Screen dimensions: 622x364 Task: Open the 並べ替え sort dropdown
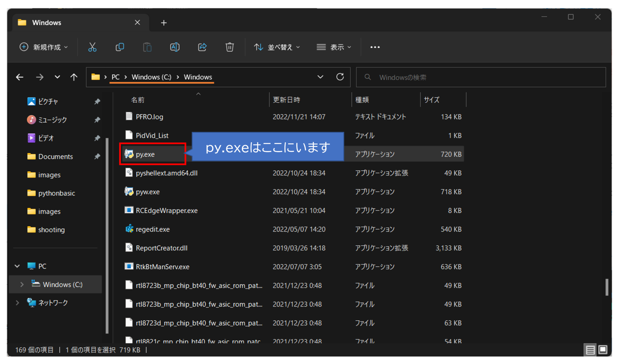click(x=276, y=47)
